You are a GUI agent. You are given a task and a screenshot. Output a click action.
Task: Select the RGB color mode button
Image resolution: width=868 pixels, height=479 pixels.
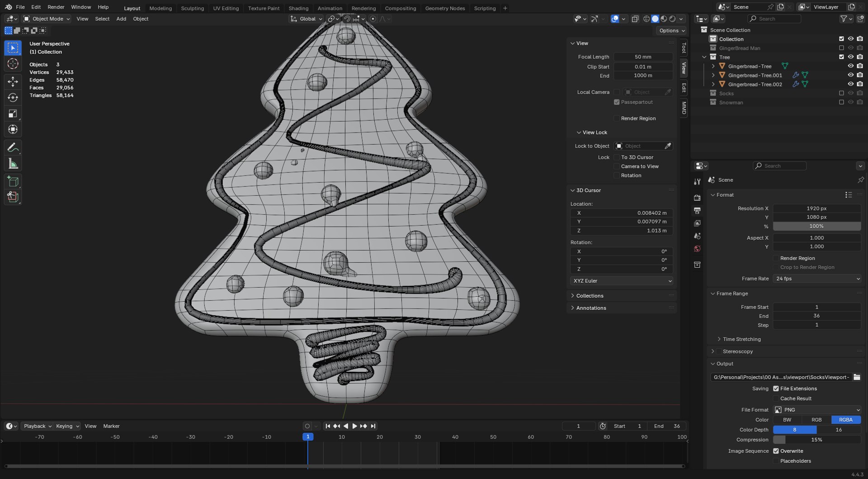816,420
